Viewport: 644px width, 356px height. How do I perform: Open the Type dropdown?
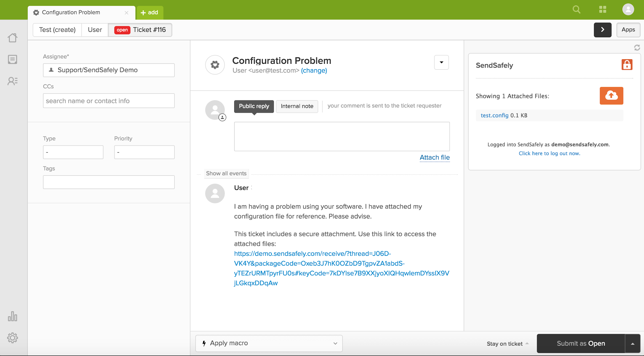click(x=73, y=152)
